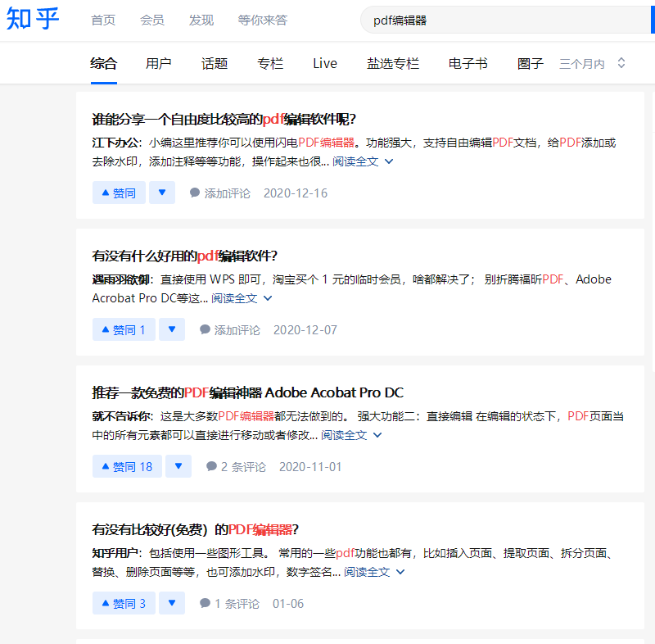
Task: Open the question 有没有什么好用的pdf编辑软件
Action: (x=183, y=256)
